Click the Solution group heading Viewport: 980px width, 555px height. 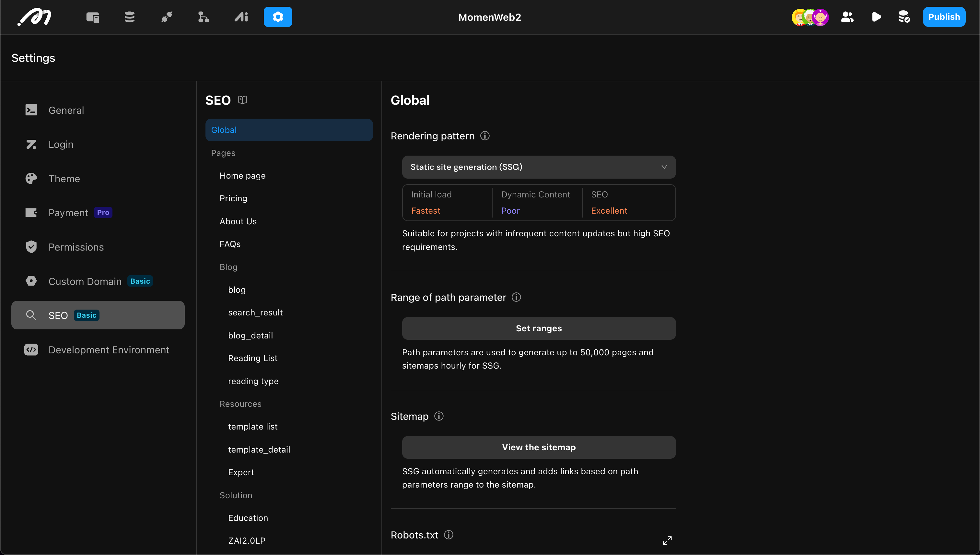pyautogui.click(x=236, y=495)
